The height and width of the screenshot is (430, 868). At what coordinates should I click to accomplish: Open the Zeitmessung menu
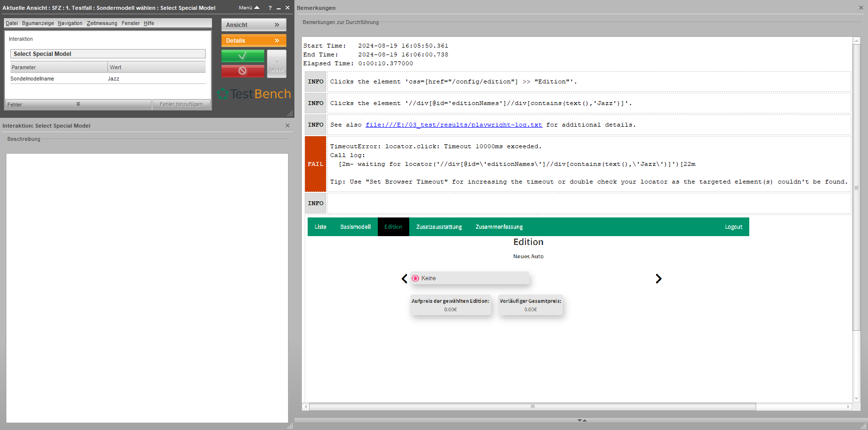tap(102, 23)
